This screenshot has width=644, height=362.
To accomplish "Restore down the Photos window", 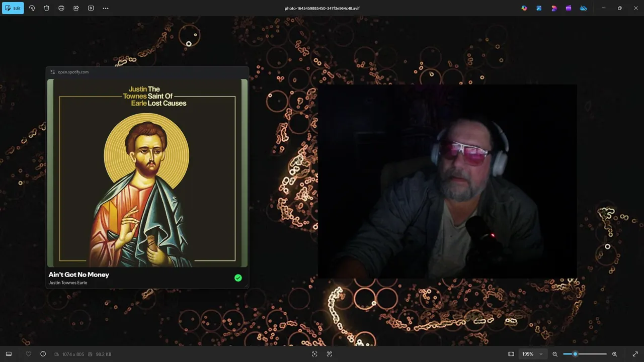I will pyautogui.click(x=619, y=8).
